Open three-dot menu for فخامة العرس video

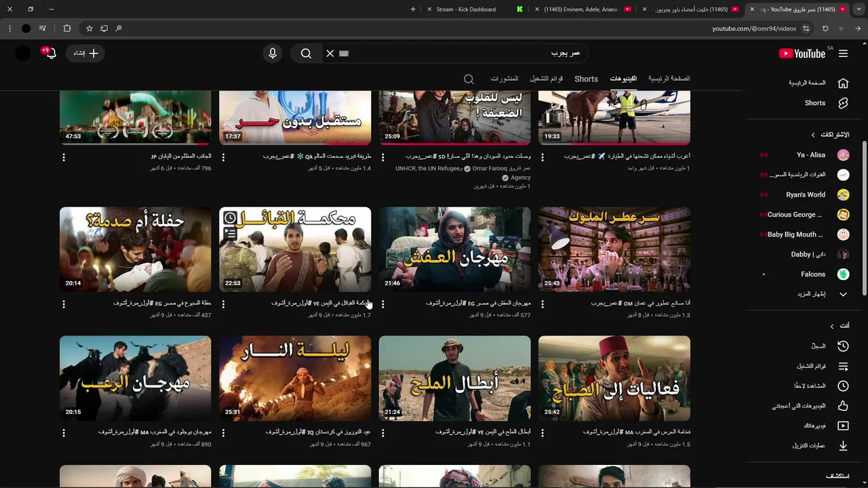click(x=542, y=433)
